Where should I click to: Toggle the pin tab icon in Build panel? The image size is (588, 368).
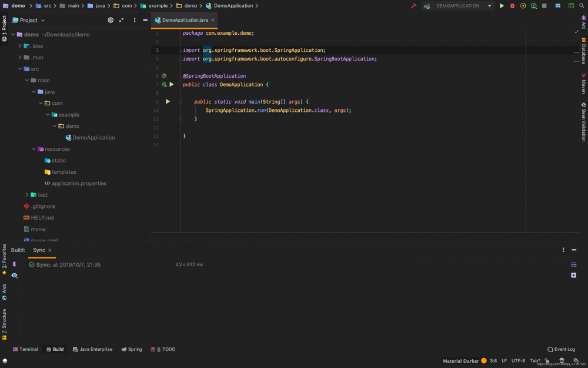(14, 265)
